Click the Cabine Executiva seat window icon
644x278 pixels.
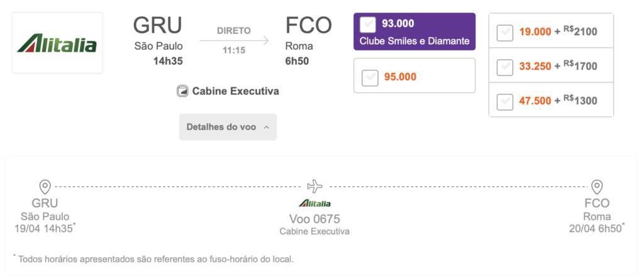point(182,91)
